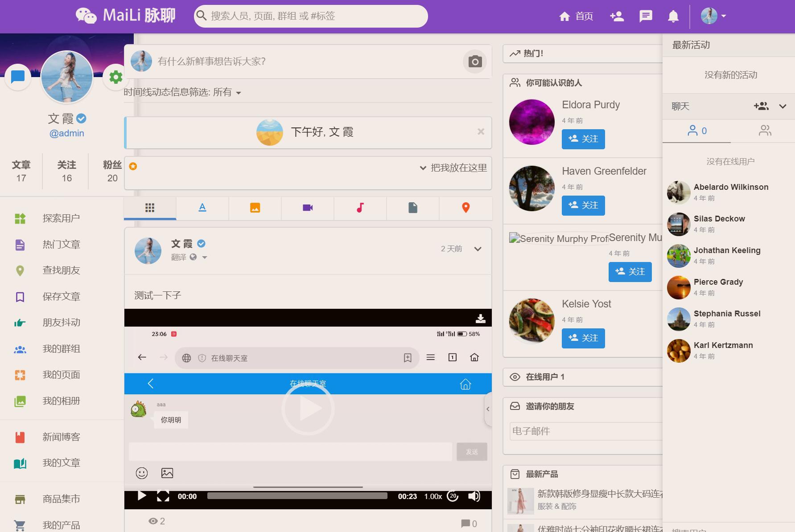
Task: Click the 我的页面 sidebar icon
Action: (x=20, y=375)
